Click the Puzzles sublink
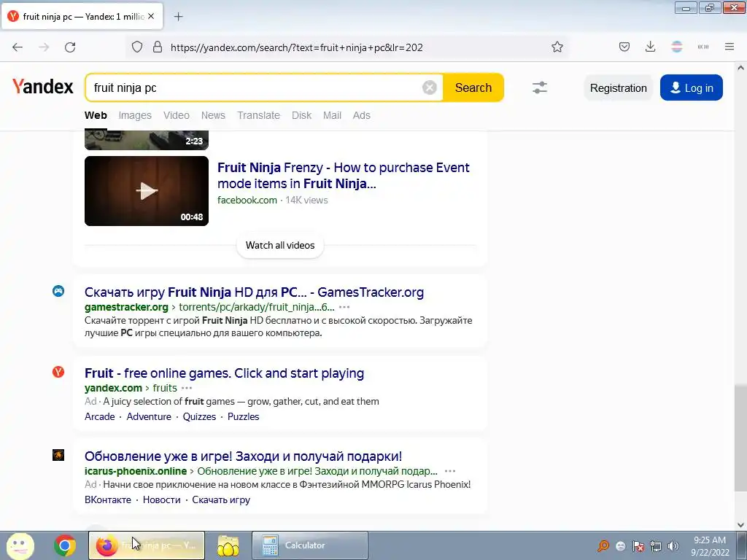The width and height of the screenshot is (747, 560). [243, 416]
